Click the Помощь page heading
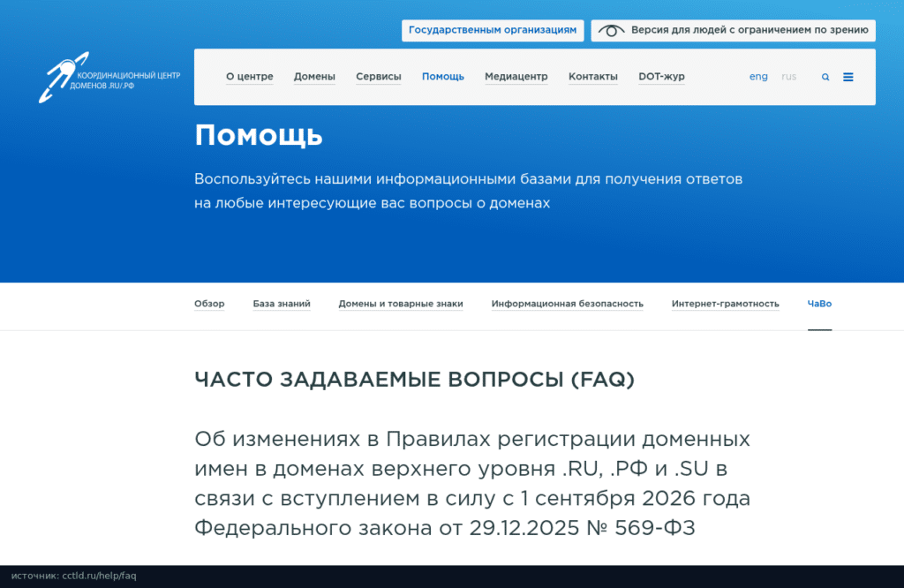Viewport: 904px width, 588px height. (x=259, y=136)
